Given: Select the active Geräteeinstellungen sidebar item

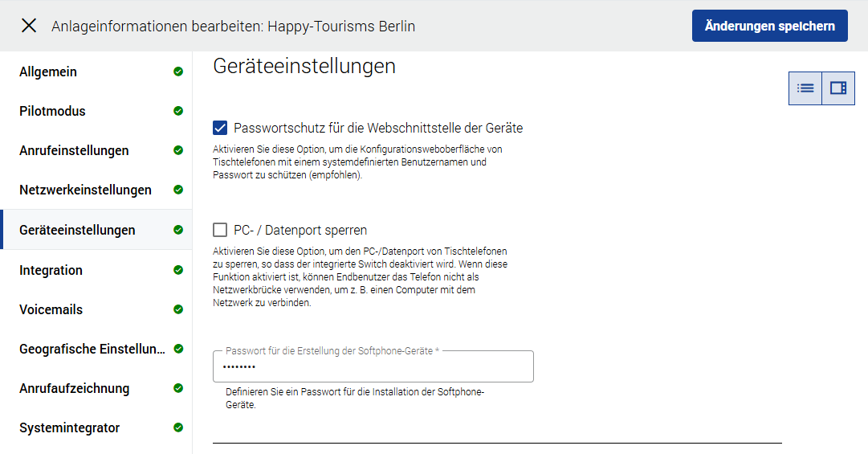Looking at the screenshot, I should click(x=77, y=230).
